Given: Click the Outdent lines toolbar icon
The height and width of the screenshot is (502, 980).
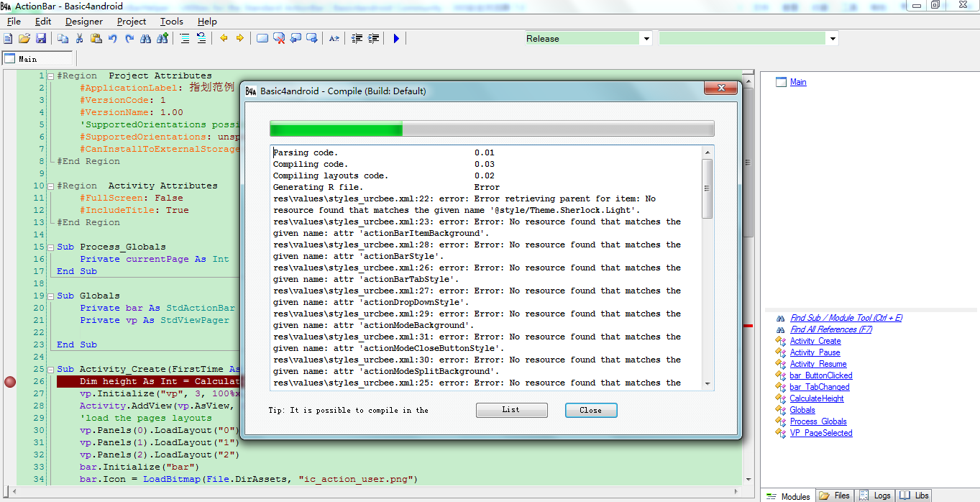Looking at the screenshot, I should [x=357, y=38].
